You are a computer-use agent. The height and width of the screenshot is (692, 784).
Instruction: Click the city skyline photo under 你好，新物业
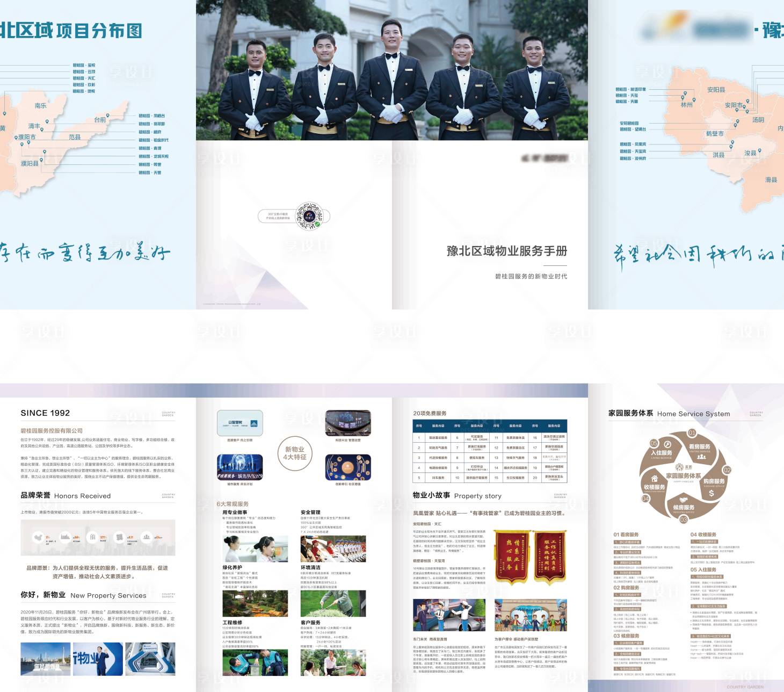[x=45, y=659]
